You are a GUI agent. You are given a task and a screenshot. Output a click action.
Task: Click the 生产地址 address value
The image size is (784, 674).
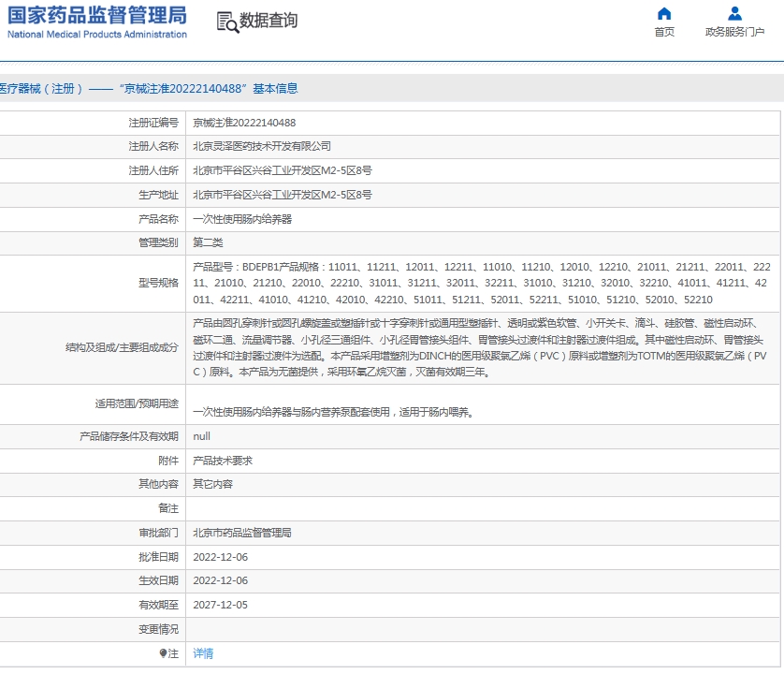tap(283, 195)
